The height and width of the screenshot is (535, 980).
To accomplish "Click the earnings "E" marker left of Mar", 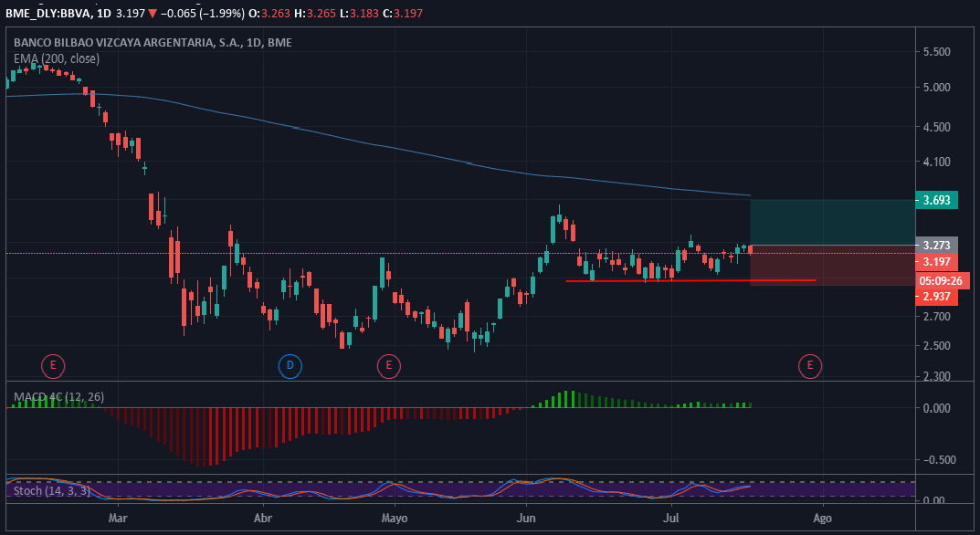I will [53, 367].
